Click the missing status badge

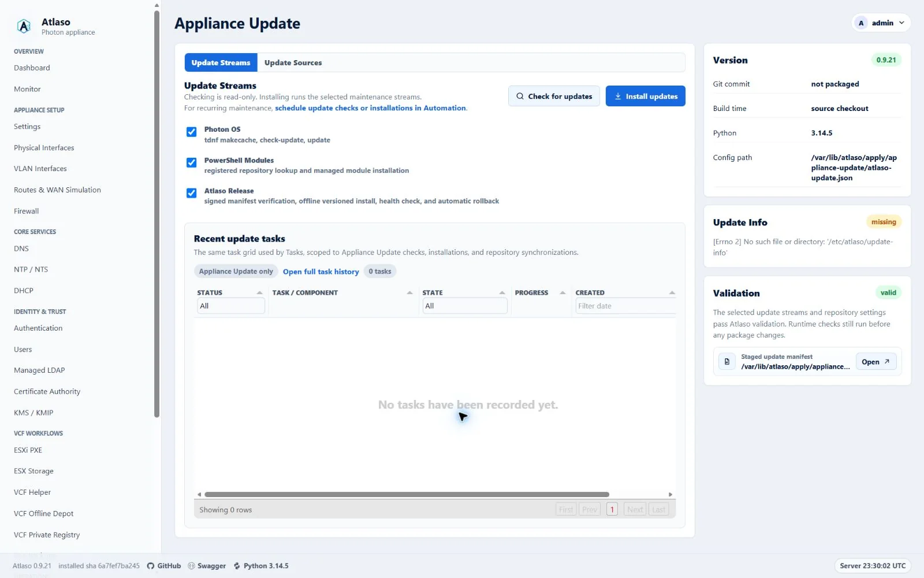[884, 222]
